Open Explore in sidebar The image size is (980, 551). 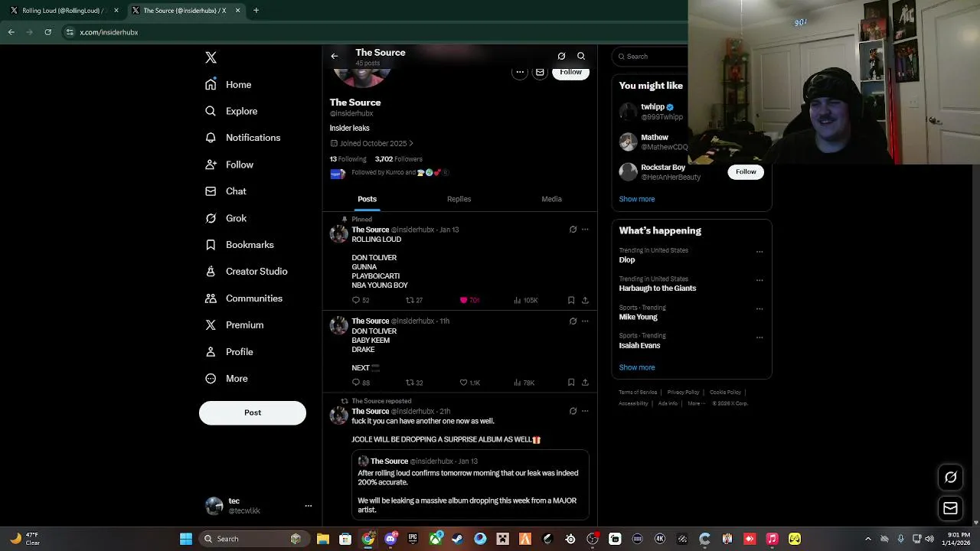point(231,111)
